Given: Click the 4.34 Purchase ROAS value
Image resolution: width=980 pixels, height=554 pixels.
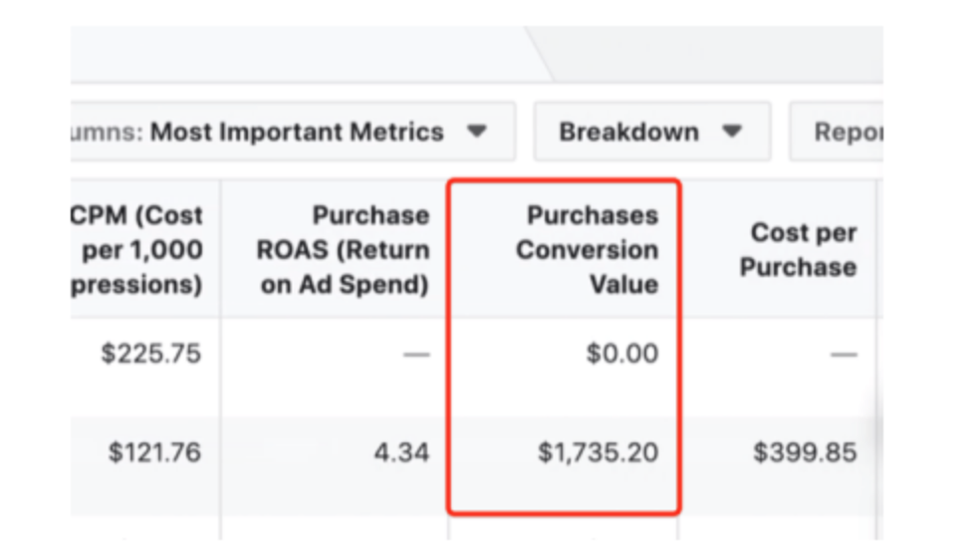Looking at the screenshot, I should [404, 453].
